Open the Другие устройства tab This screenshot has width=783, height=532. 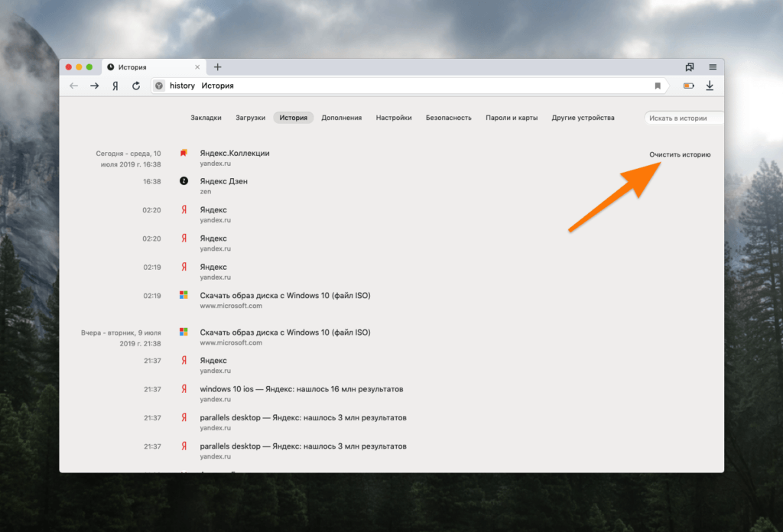pos(583,118)
